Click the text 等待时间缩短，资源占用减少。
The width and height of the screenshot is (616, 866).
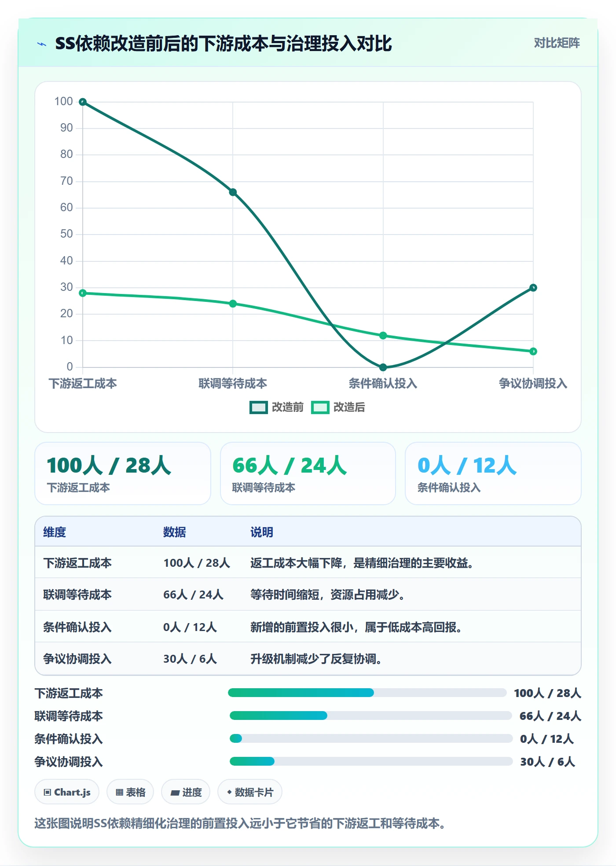(x=328, y=594)
